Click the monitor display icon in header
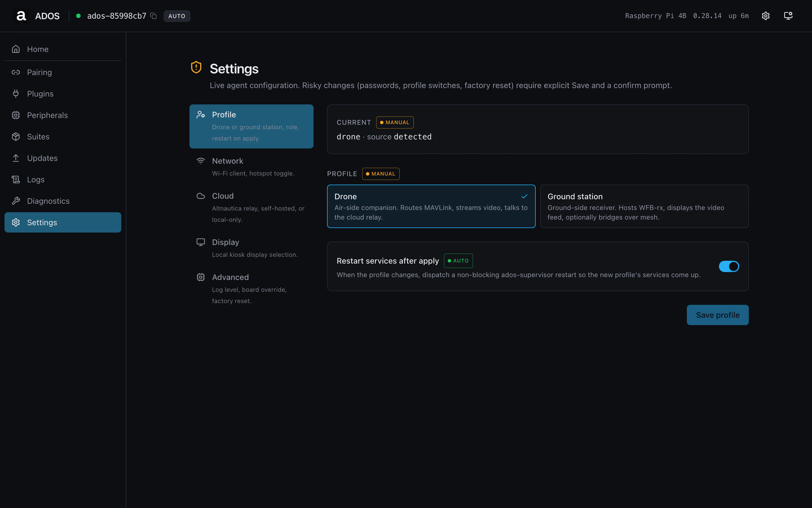The width and height of the screenshot is (812, 508). tap(788, 16)
